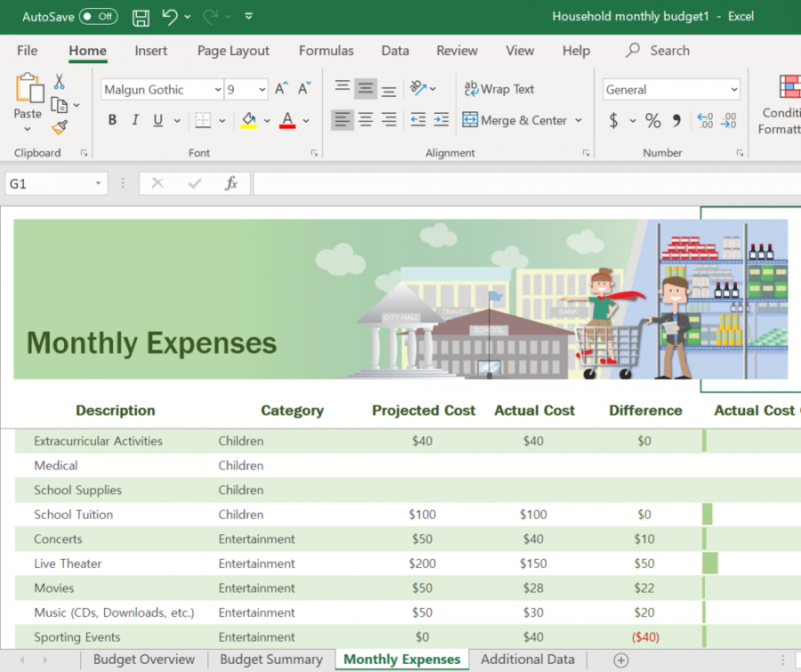Open the font name dropdown
Screen dimensions: 801x672
[x=218, y=89]
